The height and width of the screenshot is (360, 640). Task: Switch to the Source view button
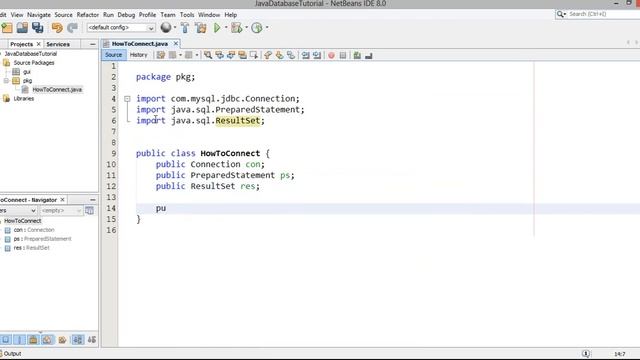[x=113, y=55]
